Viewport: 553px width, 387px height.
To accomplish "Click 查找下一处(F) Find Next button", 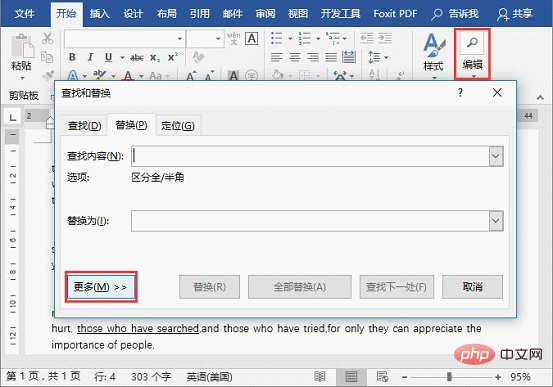I will pyautogui.click(x=397, y=287).
